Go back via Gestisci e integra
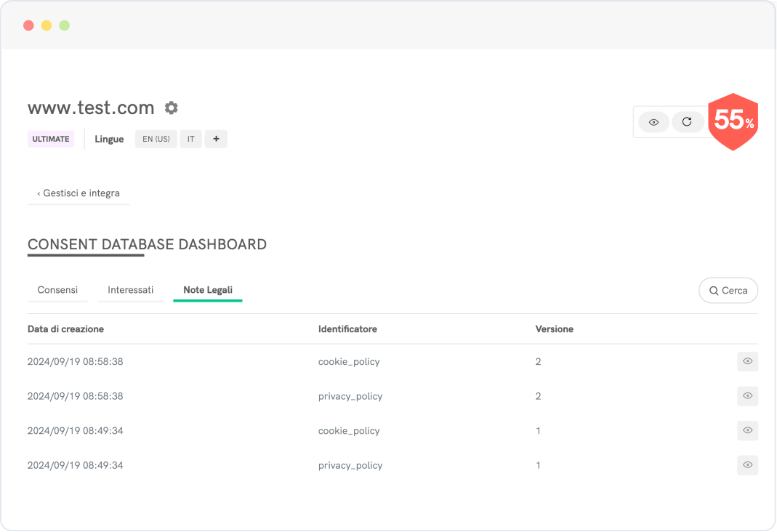Image resolution: width=777 pixels, height=532 pixels. tap(78, 193)
